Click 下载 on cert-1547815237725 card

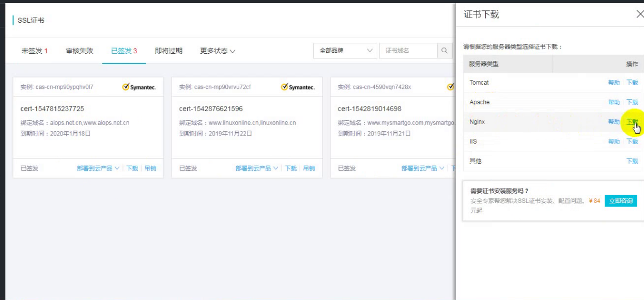[x=132, y=168]
